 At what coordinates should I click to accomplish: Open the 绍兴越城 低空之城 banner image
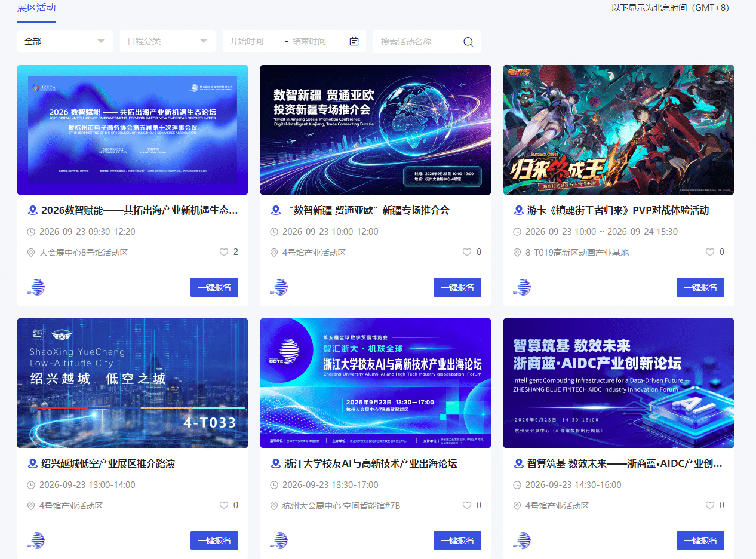(x=133, y=383)
